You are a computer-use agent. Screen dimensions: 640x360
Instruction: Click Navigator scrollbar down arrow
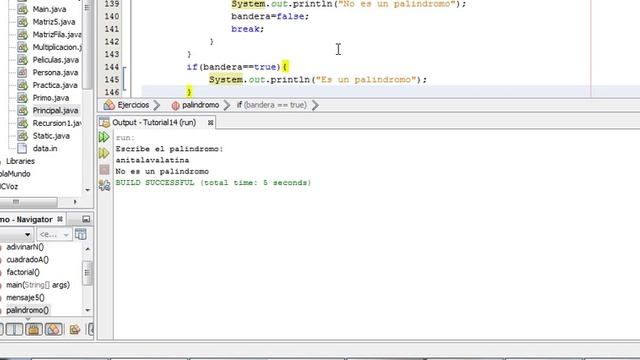coord(87,311)
